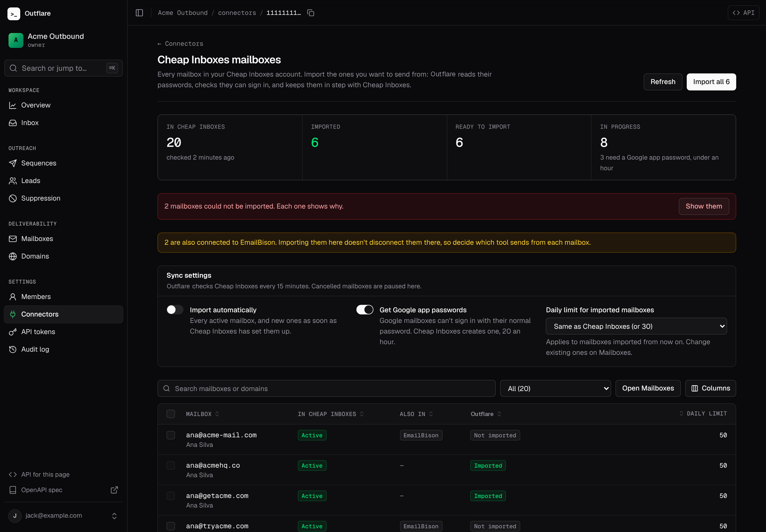Screen dimensions: 766x532
Task: Open Leads in the sidebar
Action: click(63, 181)
